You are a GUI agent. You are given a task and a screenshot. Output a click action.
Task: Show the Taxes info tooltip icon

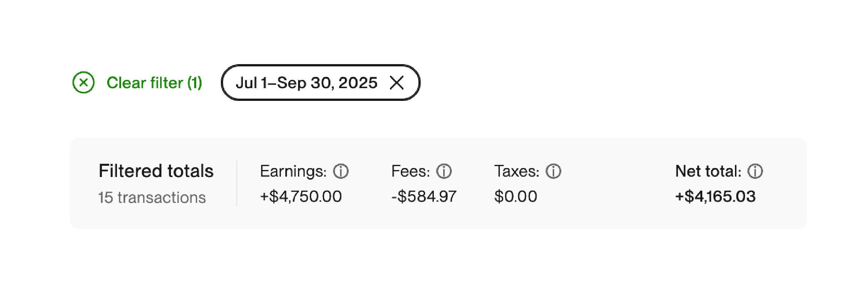coord(553,171)
